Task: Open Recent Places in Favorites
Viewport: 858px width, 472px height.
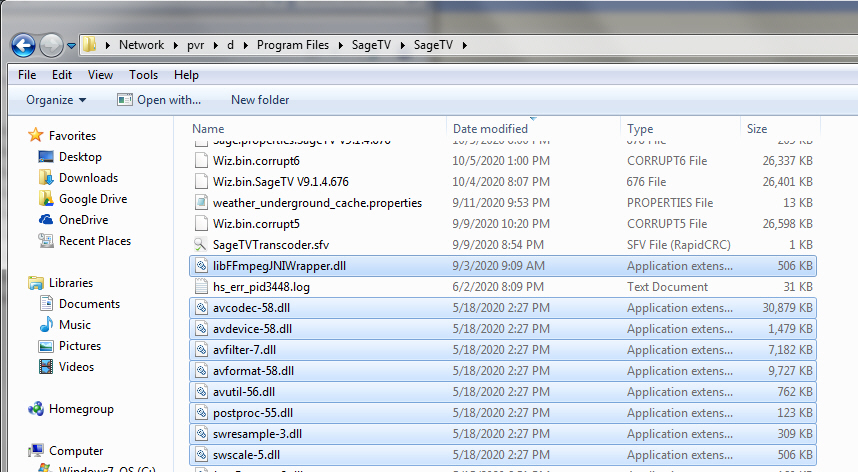Action: click(95, 241)
